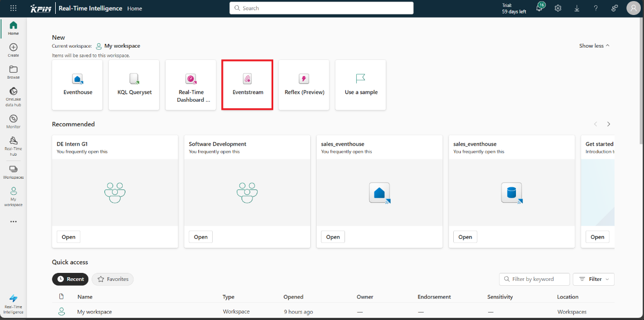The height and width of the screenshot is (320, 644).
Task: Focus the Filter by keyword field
Action: [x=534, y=279]
